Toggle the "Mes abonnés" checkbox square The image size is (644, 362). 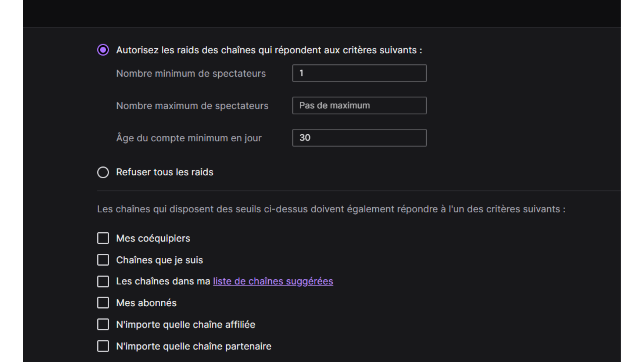103,303
